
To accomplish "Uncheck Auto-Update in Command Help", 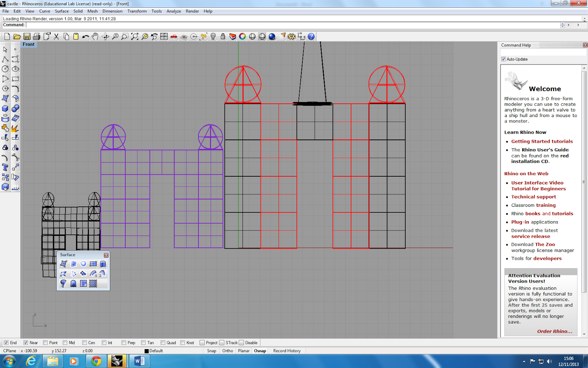I will tap(504, 59).
